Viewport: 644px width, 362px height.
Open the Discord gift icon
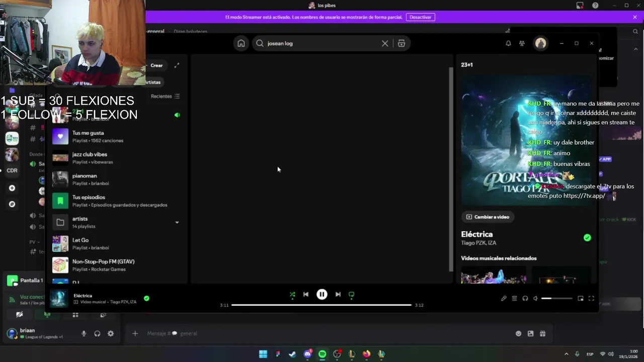coord(542,333)
